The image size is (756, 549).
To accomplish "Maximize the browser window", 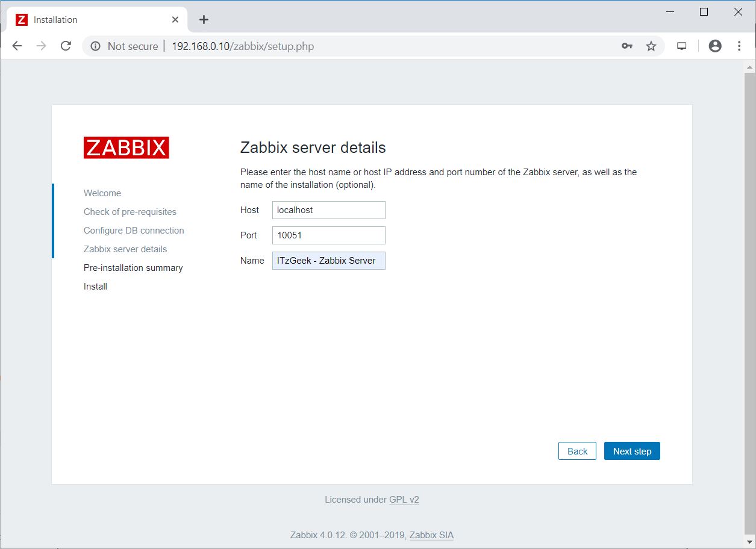I will pos(704,11).
